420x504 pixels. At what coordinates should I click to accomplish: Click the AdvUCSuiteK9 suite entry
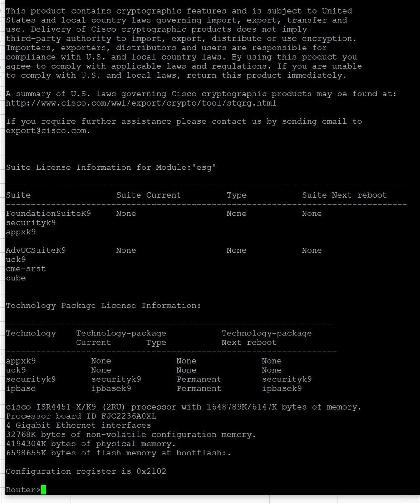[36, 250]
